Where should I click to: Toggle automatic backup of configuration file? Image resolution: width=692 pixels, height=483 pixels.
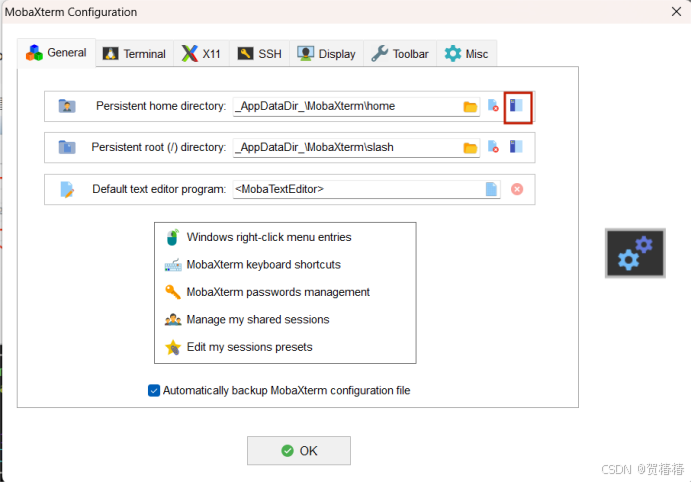[x=154, y=391]
